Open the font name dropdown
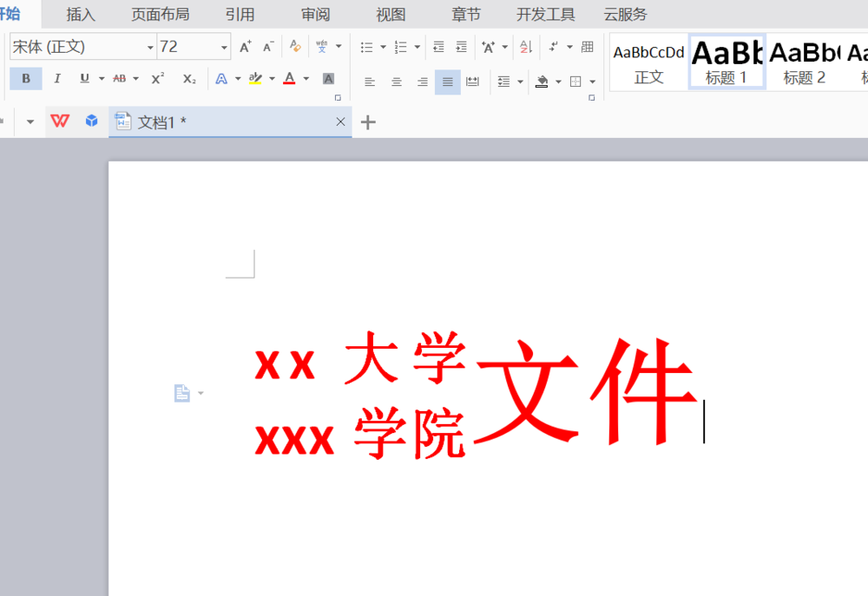This screenshot has width=868, height=596. point(150,46)
